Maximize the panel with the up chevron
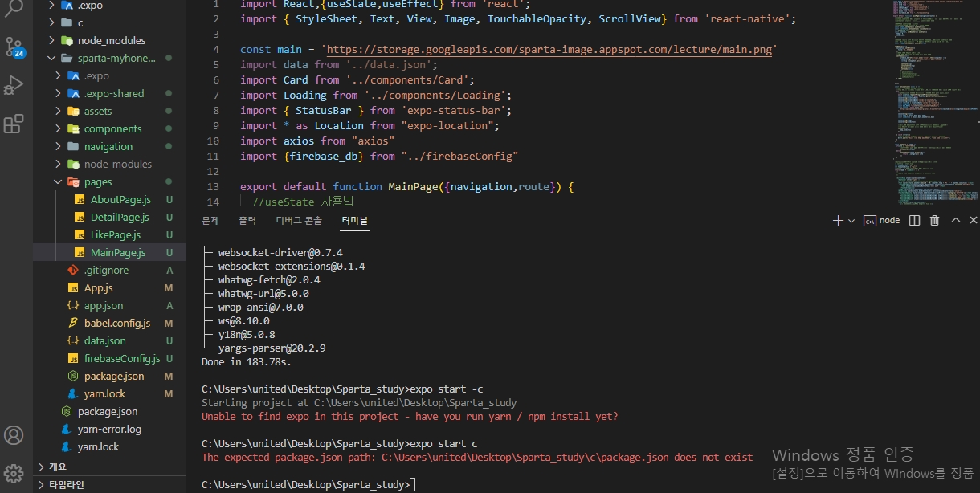980x493 pixels. click(955, 220)
